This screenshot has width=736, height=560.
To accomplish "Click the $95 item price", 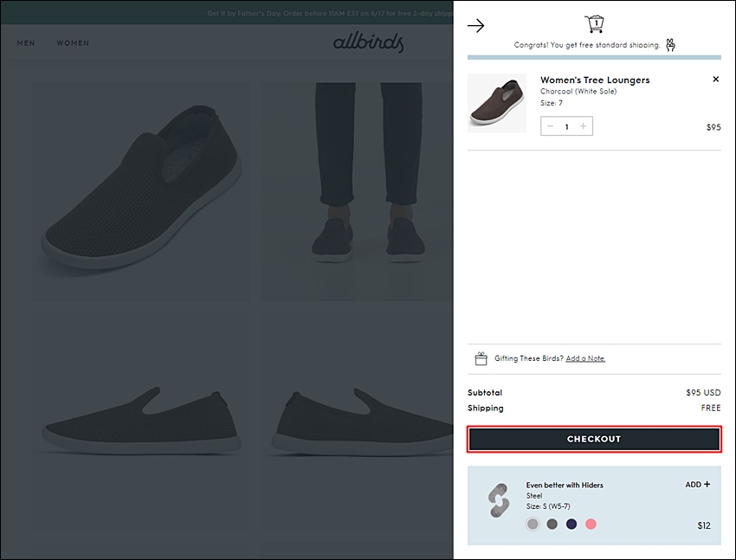I will coord(713,127).
